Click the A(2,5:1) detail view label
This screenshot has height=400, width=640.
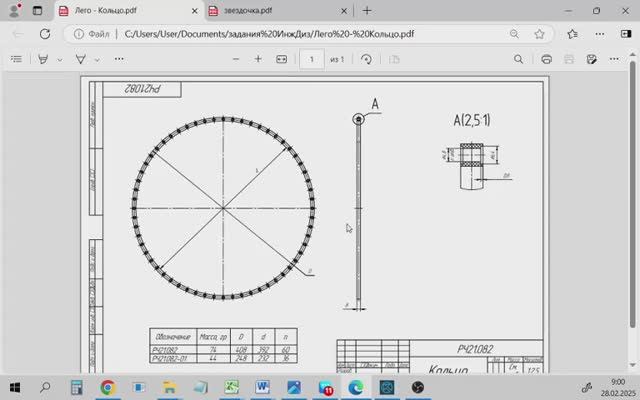point(472,120)
